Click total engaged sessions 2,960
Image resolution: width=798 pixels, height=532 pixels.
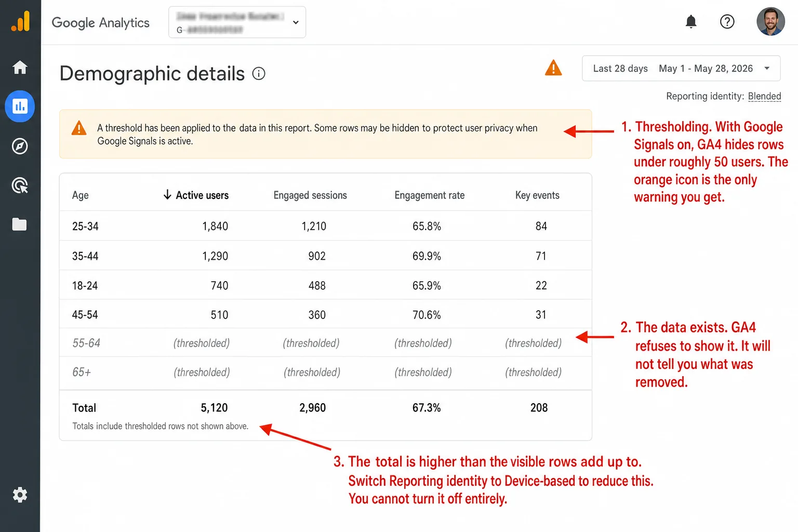coord(313,408)
